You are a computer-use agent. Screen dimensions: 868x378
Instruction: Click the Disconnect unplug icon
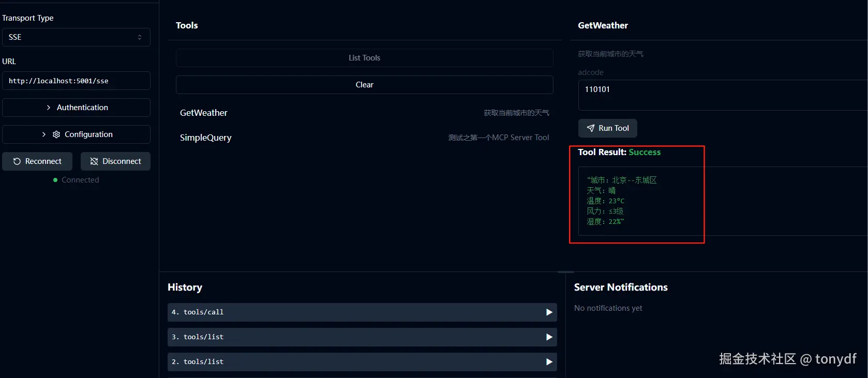click(x=94, y=161)
